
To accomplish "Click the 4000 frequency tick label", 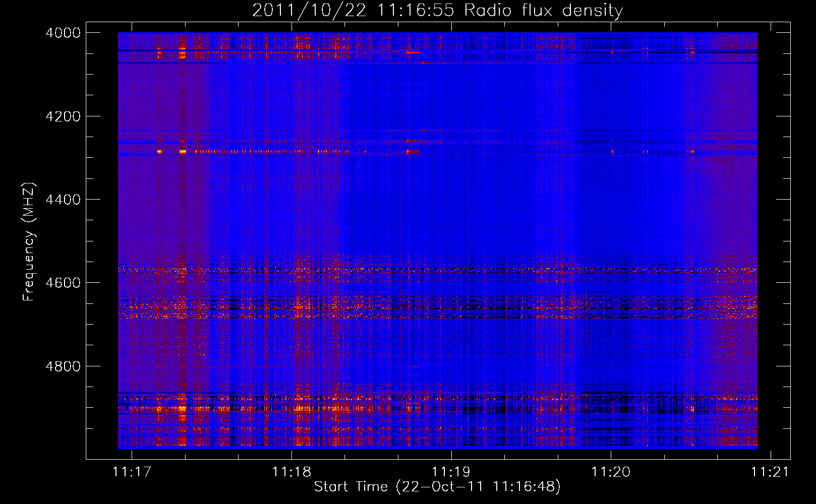I will pos(63,33).
